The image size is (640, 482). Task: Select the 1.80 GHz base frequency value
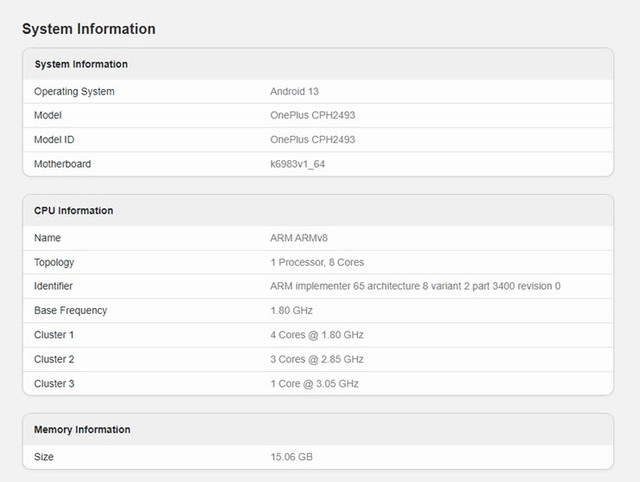(x=291, y=311)
